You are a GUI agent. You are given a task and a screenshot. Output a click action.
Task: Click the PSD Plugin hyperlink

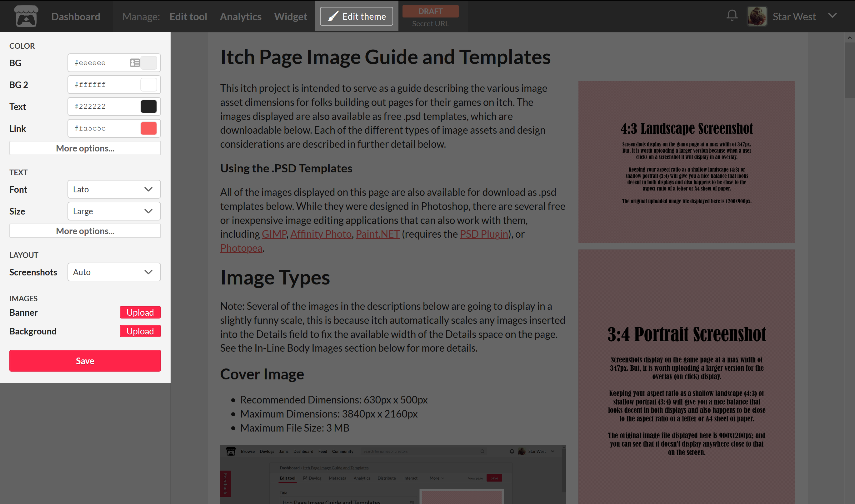click(484, 234)
